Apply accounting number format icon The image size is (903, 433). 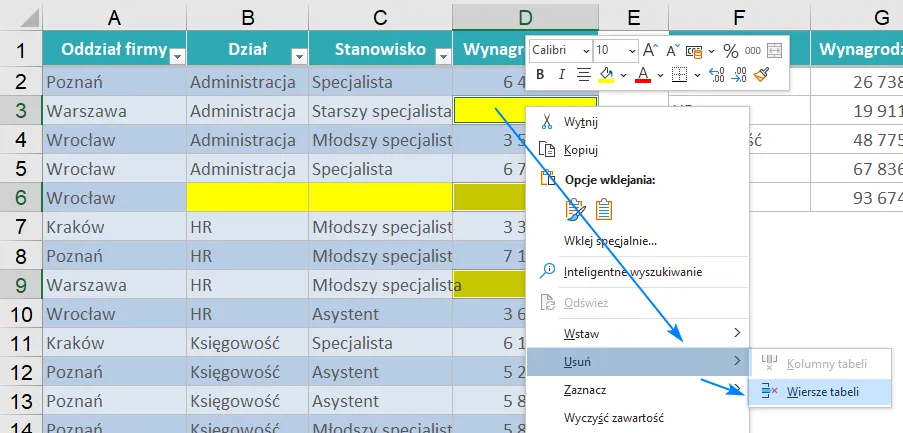[x=695, y=51]
